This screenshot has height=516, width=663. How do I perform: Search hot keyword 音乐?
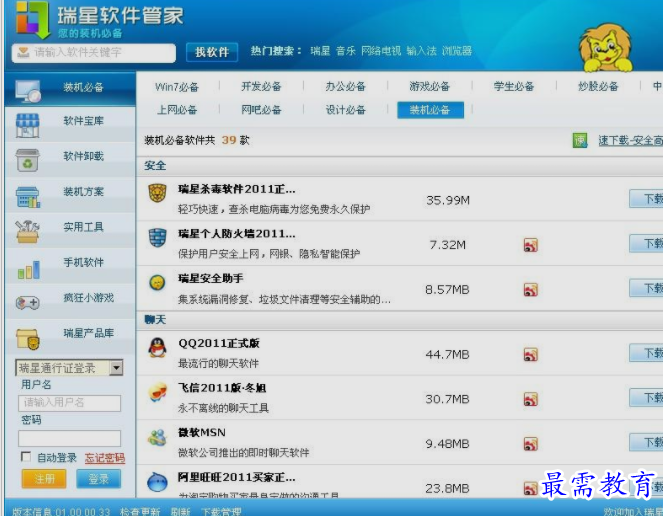click(x=345, y=51)
